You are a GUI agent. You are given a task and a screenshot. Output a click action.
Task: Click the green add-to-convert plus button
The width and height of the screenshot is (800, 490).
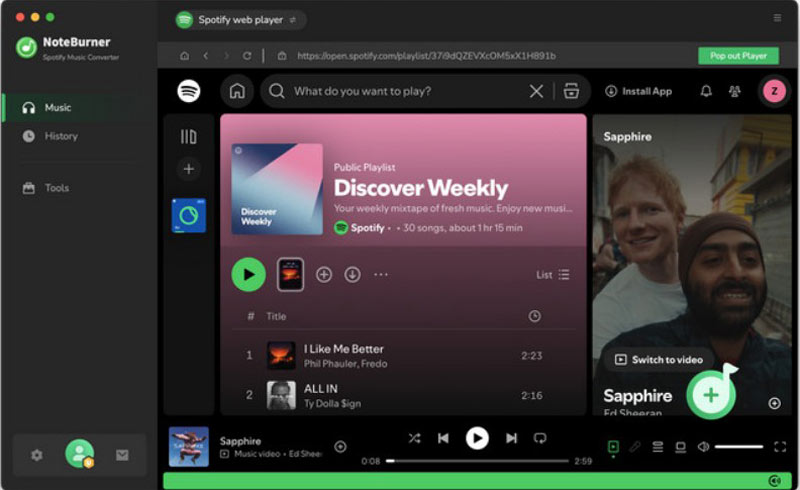coord(711,395)
